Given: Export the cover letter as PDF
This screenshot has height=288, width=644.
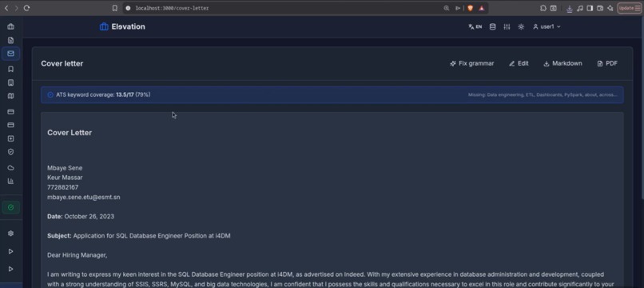Looking at the screenshot, I should (607, 63).
